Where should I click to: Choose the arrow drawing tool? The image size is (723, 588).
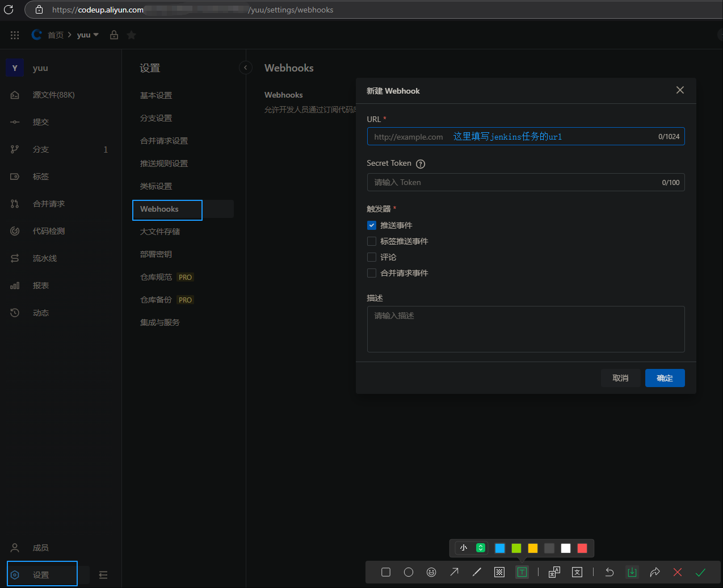tap(454, 572)
